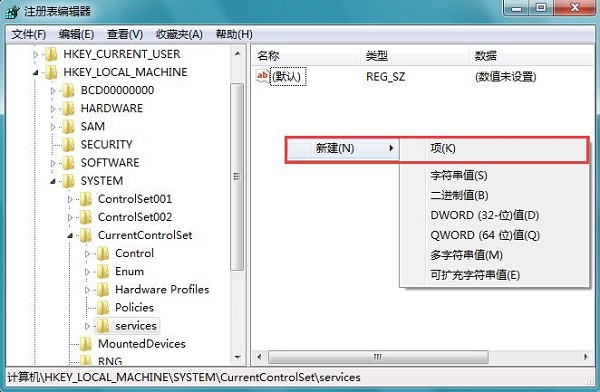Select the services key label
The height and width of the screenshot is (392, 600).
[x=136, y=326]
